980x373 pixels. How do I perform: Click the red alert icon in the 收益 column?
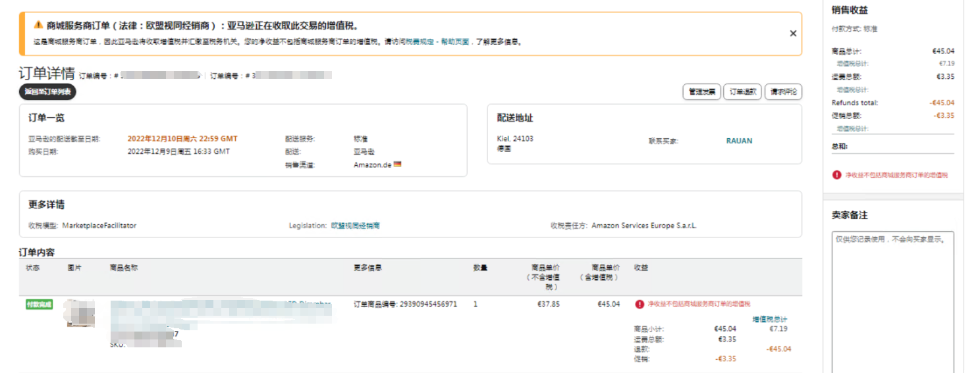(x=640, y=304)
